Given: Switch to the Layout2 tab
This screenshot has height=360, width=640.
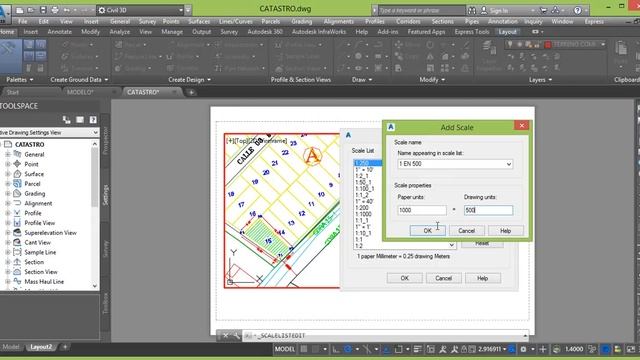Looking at the screenshot, I should (x=41, y=347).
